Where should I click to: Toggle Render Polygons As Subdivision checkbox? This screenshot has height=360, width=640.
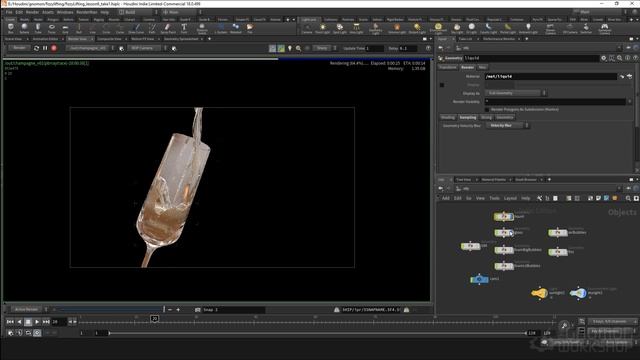point(487,109)
